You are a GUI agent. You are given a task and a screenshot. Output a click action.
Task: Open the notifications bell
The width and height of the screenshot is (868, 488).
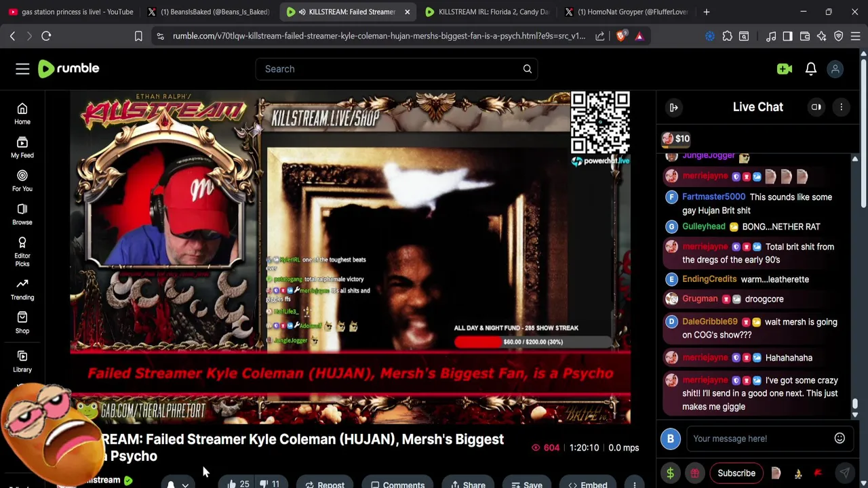[810, 68]
